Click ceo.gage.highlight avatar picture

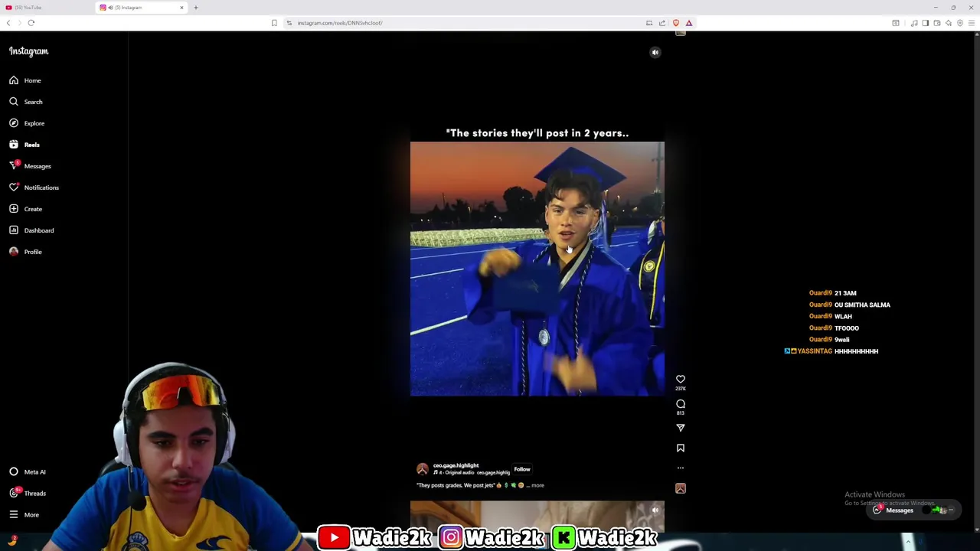(423, 469)
